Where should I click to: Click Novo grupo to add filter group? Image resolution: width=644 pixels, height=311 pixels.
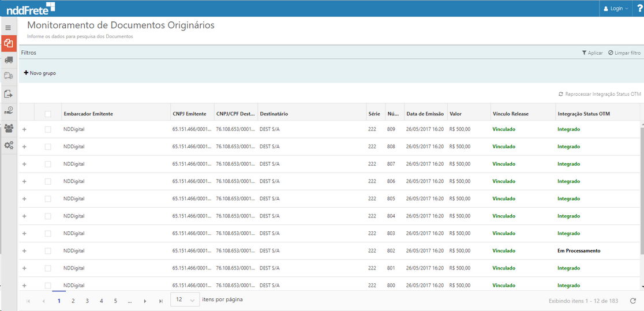pos(40,73)
